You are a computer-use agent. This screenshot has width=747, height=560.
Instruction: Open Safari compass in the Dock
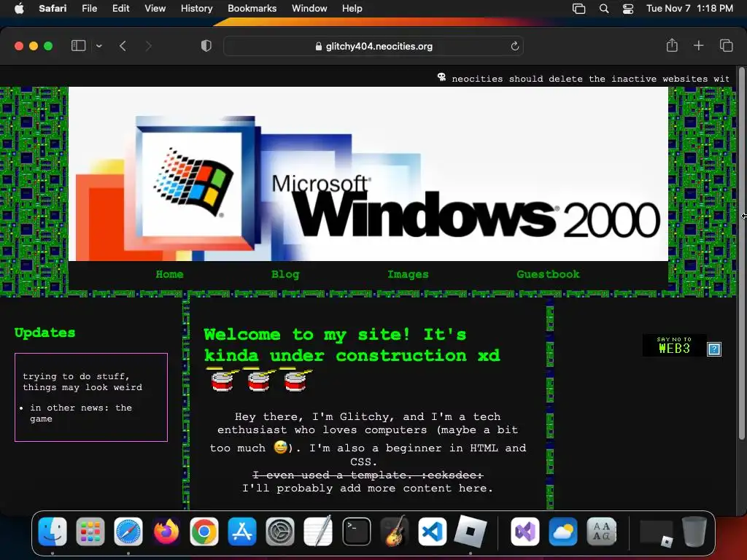[128, 532]
